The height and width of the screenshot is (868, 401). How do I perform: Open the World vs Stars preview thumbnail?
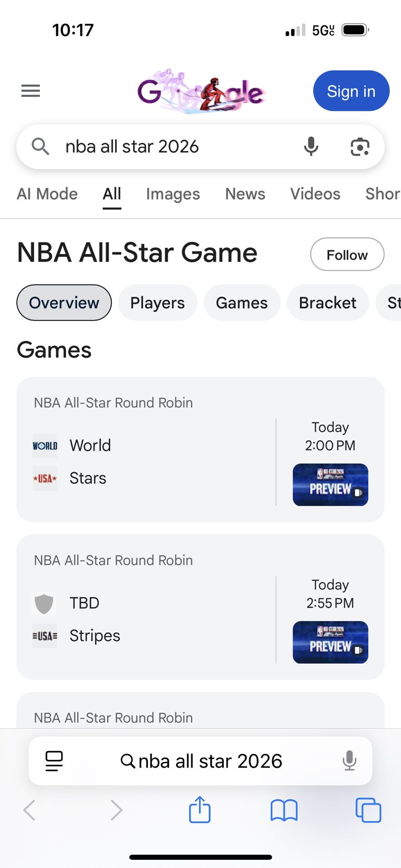click(x=330, y=485)
